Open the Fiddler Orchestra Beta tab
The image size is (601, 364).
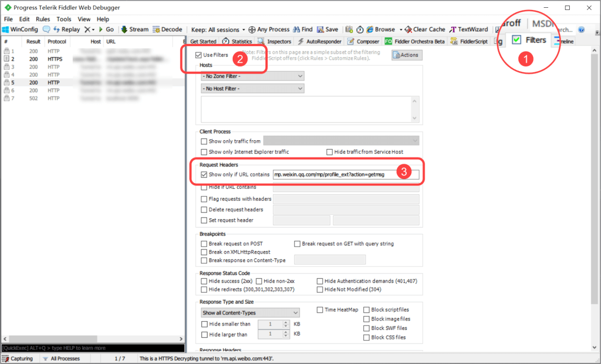point(415,41)
